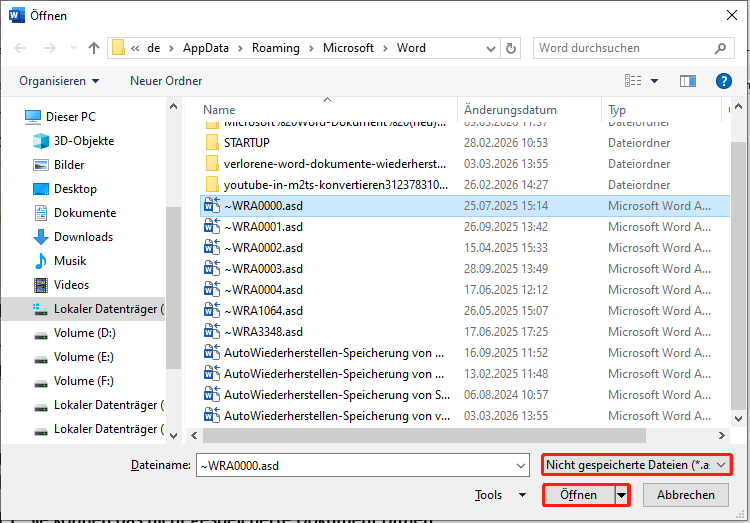The image size is (750, 523).
Task: Click the Back navigation arrow
Action: point(20,48)
